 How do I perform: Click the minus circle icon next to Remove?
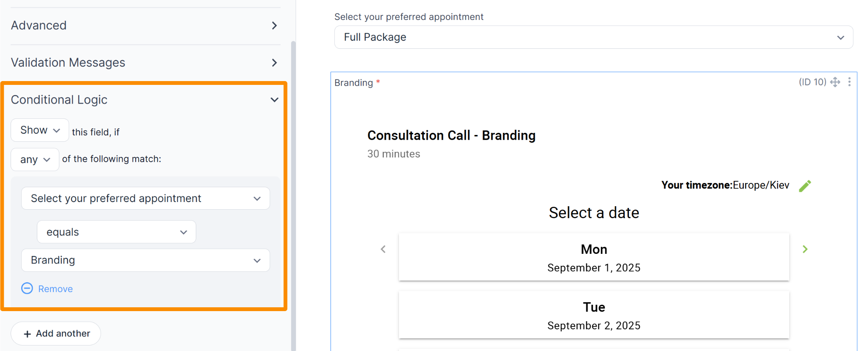[27, 288]
